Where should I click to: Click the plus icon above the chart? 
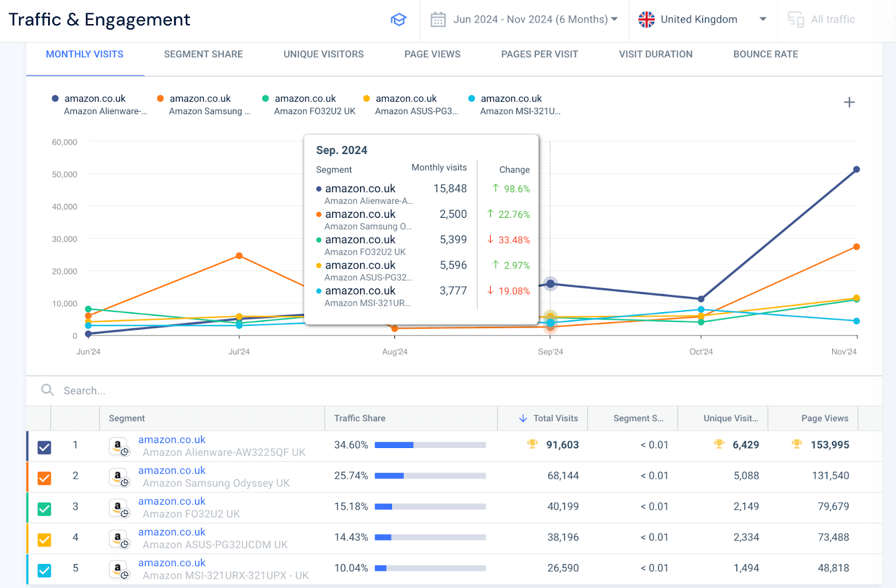[849, 102]
